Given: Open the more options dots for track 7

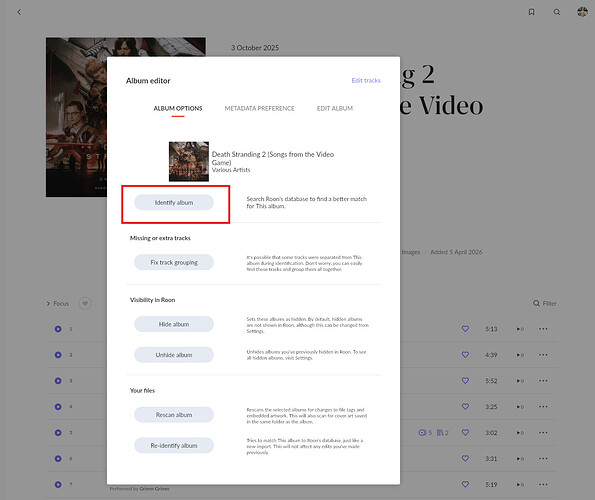Looking at the screenshot, I should [x=543, y=484].
